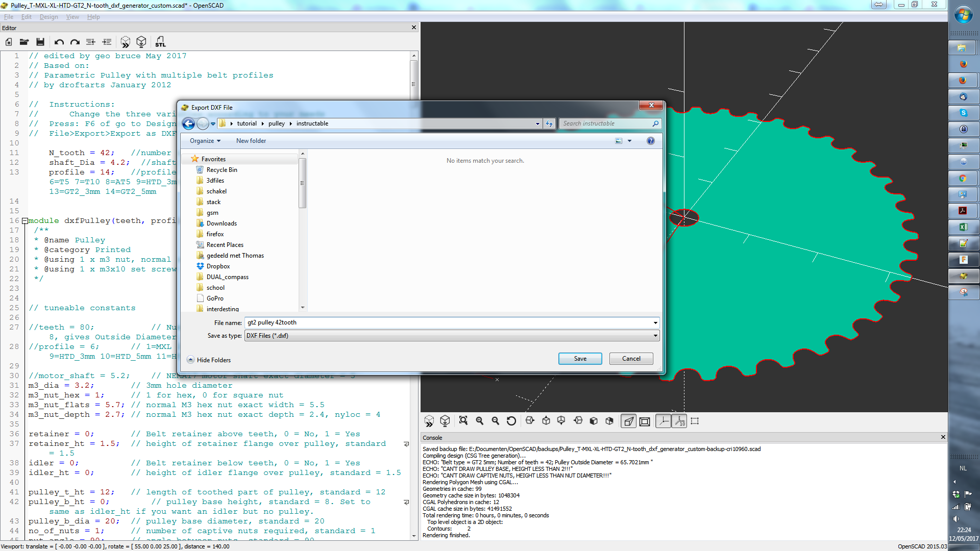Select Dropbox in Favorites list

pos(218,266)
